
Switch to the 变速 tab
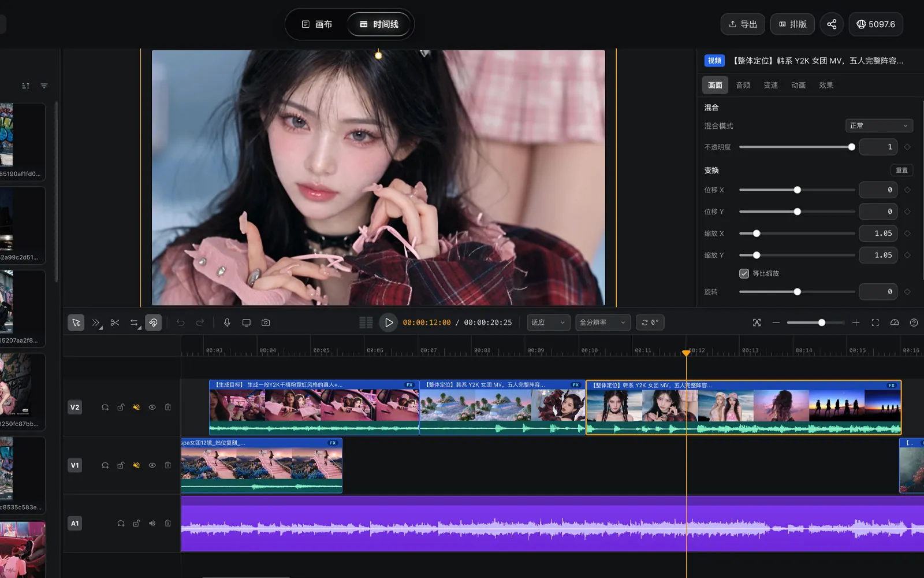coord(770,85)
